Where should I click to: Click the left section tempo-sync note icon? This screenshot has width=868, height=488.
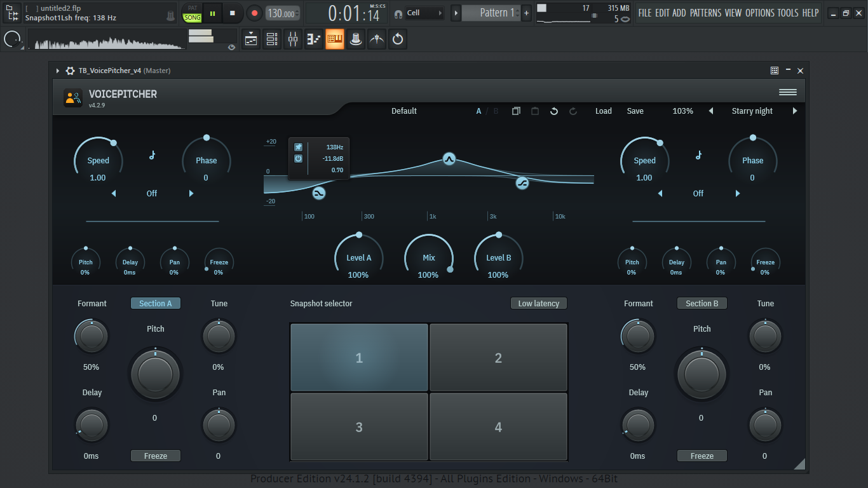pos(152,155)
